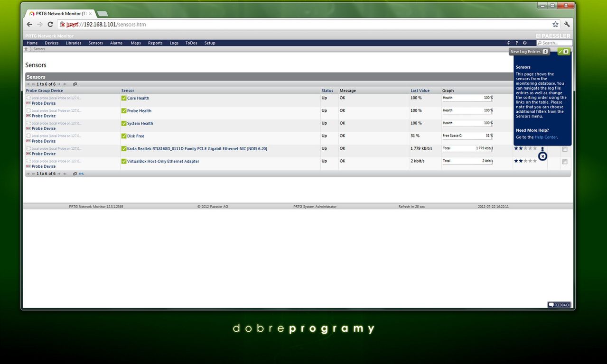Open the Maps menu
Image resolution: width=607 pixels, height=364 pixels.
tap(136, 43)
